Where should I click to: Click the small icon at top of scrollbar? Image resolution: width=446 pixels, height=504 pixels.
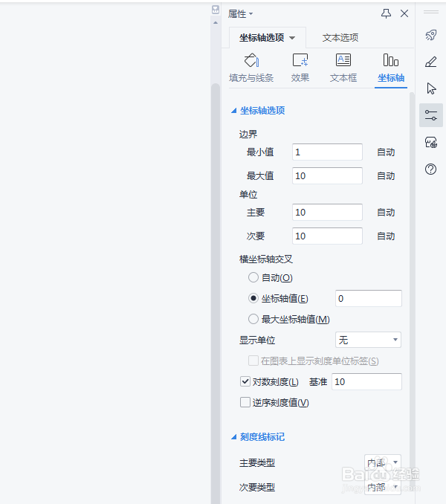coord(216,10)
